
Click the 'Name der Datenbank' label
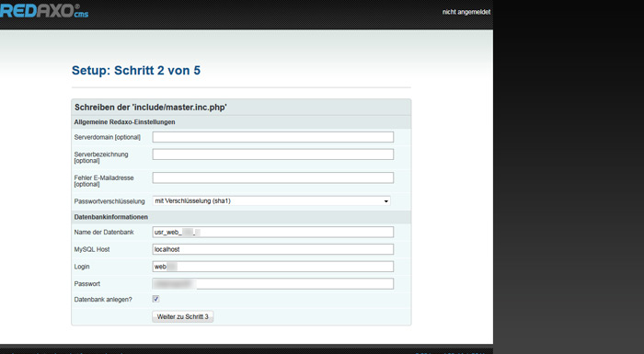click(x=104, y=232)
